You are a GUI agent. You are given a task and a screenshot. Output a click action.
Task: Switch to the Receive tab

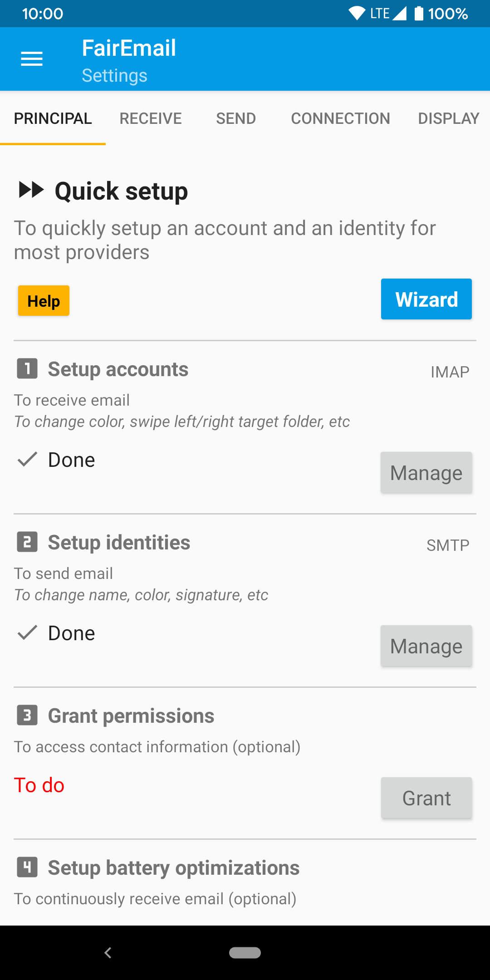point(151,118)
